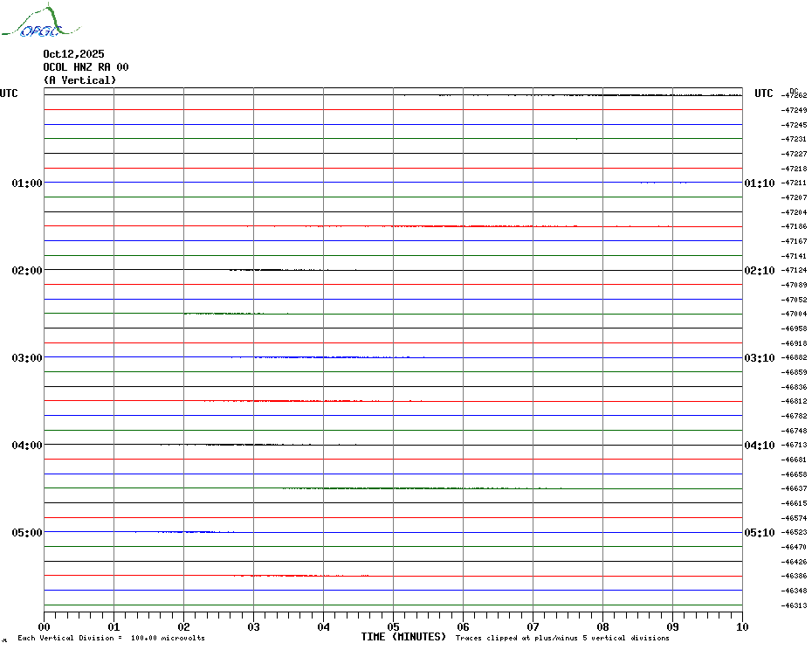This screenshot has width=812, height=650.
Task: Click the Each Vertical Division scale note
Action: [111, 639]
